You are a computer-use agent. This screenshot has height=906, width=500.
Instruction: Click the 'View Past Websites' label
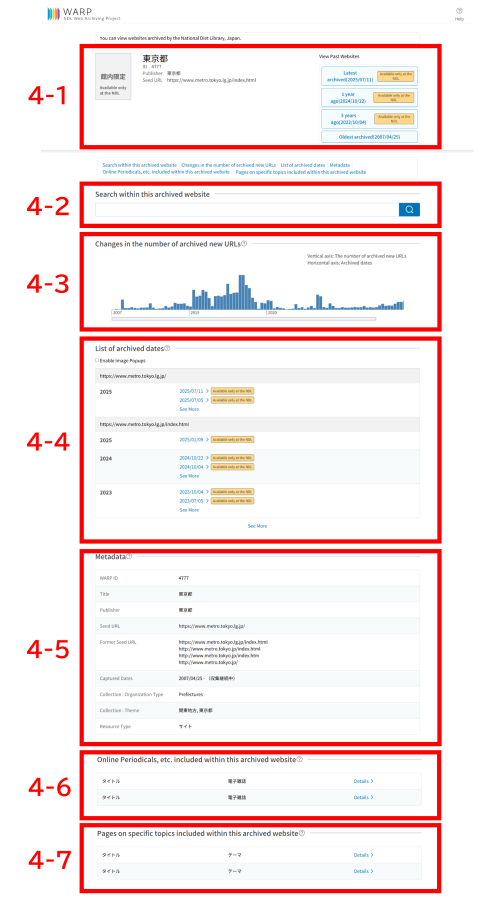pyautogui.click(x=339, y=57)
